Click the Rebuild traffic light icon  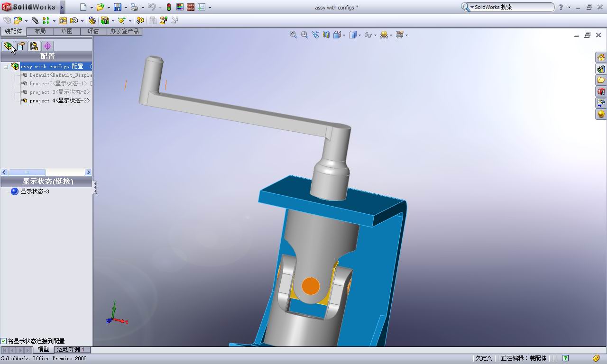[168, 7]
